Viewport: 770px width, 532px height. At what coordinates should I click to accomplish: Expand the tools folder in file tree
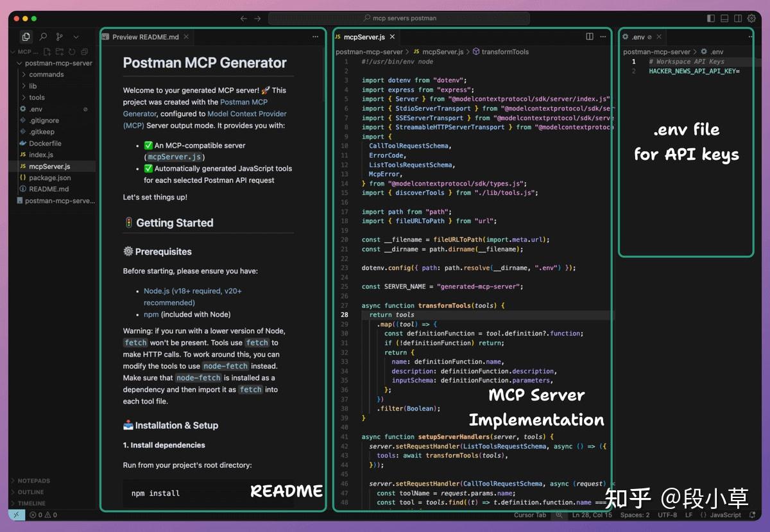coord(37,98)
